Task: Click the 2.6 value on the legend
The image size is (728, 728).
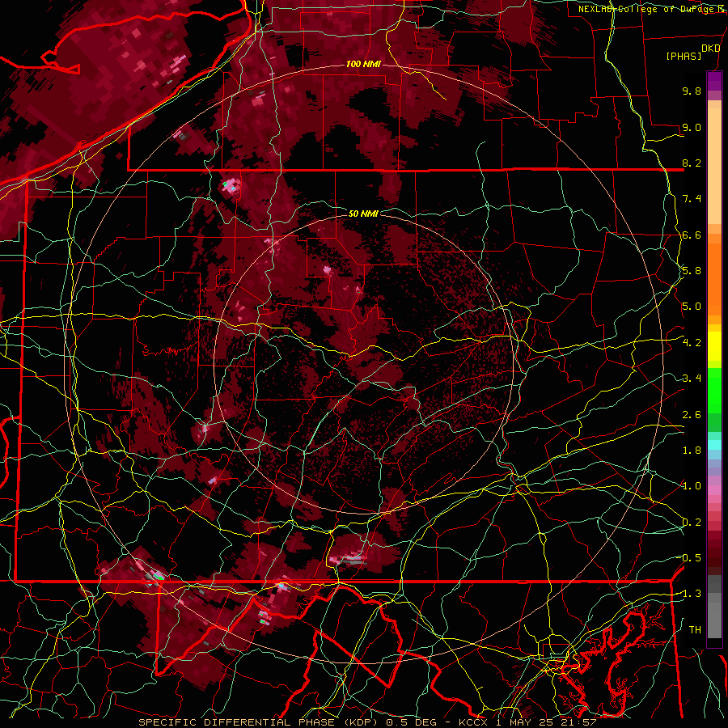Action: tap(692, 415)
